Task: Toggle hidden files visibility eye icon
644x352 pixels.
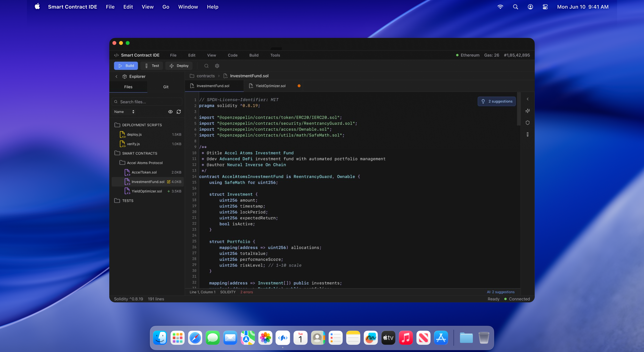Action: [170, 112]
